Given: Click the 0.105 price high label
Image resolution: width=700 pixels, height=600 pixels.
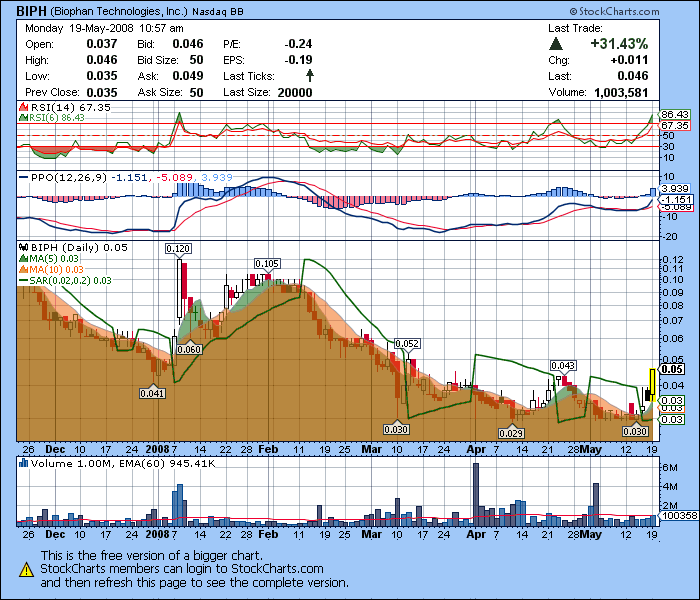Looking at the screenshot, I should click(265, 263).
